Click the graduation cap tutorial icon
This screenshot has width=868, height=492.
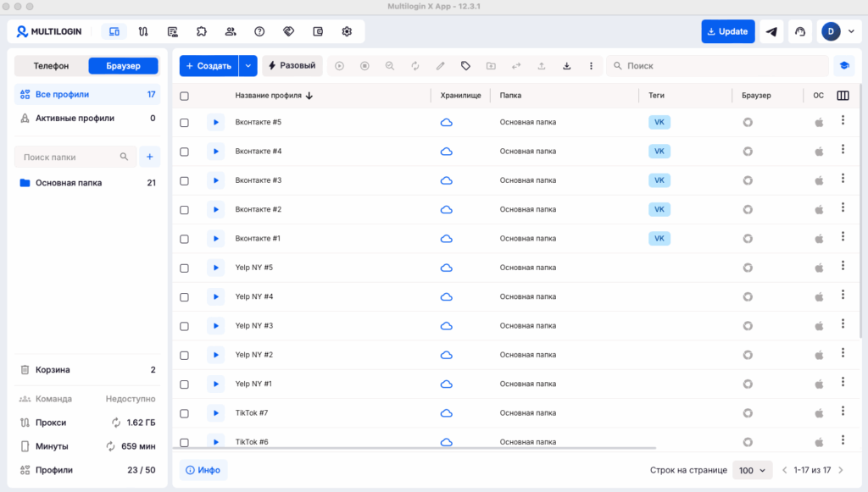844,66
